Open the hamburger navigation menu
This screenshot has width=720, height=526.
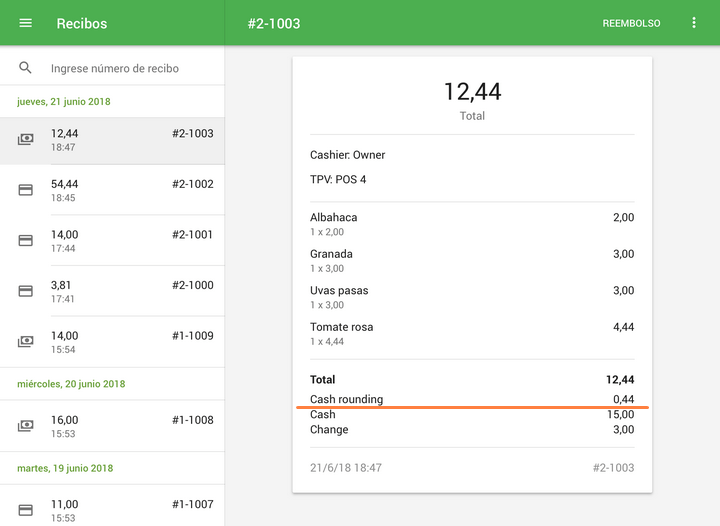point(26,23)
